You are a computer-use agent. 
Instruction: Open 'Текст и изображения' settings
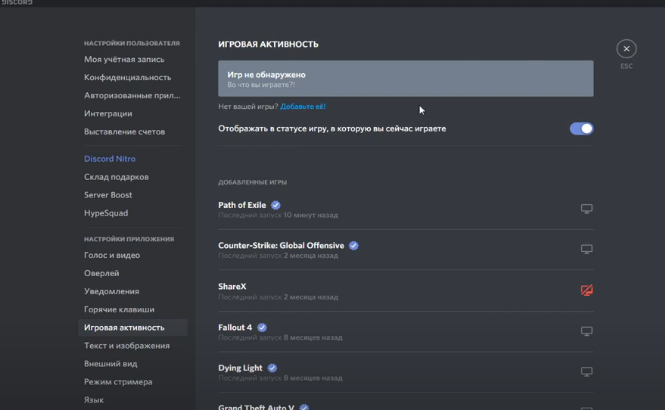click(127, 346)
